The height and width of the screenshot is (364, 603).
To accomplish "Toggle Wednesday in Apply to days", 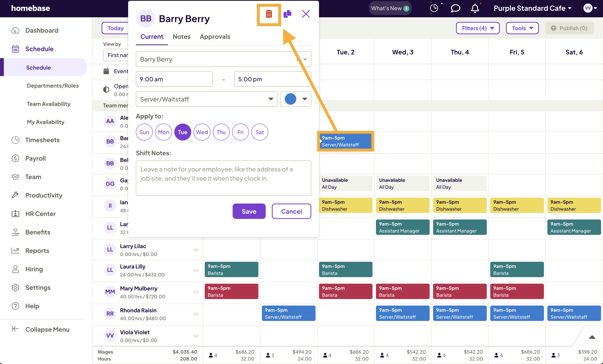I will pos(202,132).
